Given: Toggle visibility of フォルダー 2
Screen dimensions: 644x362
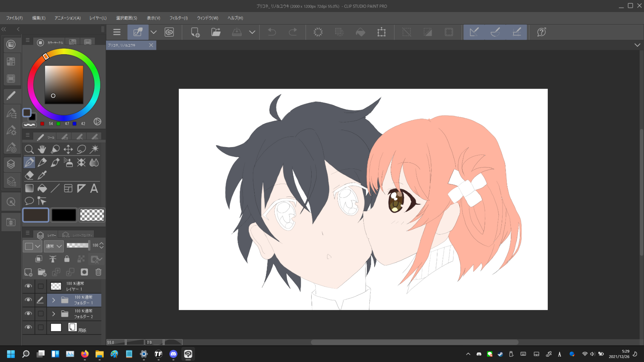Looking at the screenshot, I should [x=28, y=313].
